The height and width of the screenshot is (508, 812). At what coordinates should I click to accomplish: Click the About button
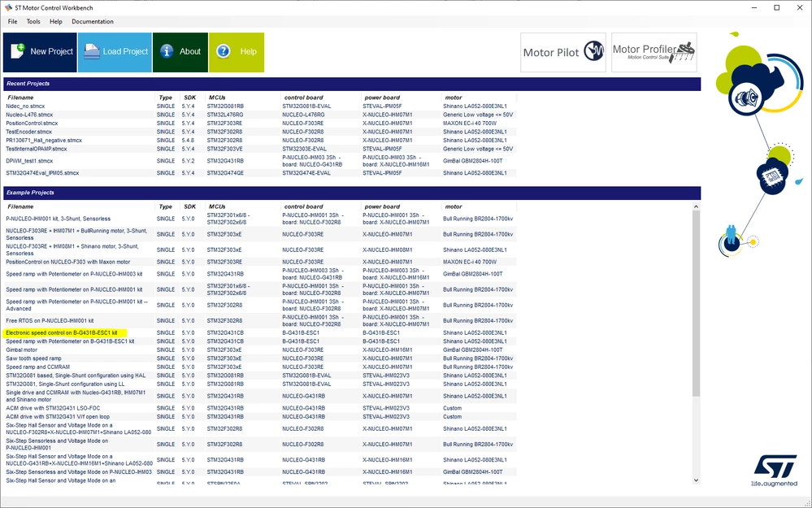pyautogui.click(x=180, y=52)
